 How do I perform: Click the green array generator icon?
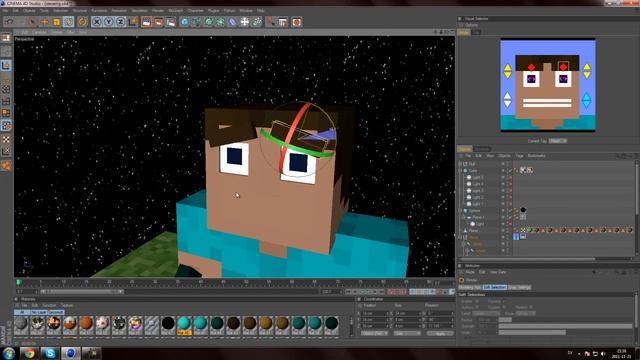tap(220, 22)
